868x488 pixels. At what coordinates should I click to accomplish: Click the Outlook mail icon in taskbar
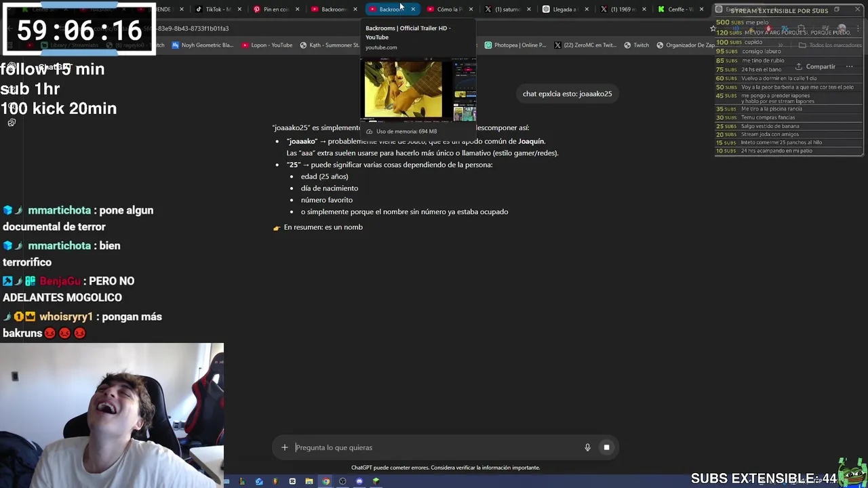[259, 481]
